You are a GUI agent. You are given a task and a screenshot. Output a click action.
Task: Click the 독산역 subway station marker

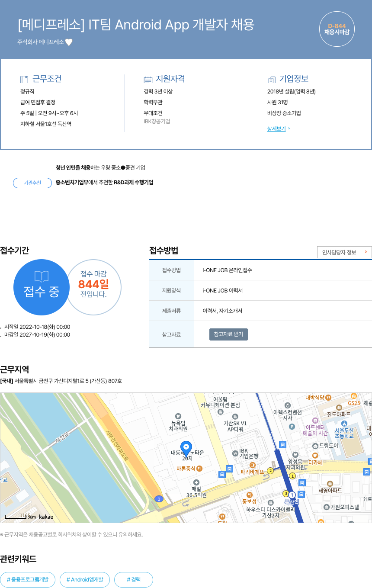(292, 495)
